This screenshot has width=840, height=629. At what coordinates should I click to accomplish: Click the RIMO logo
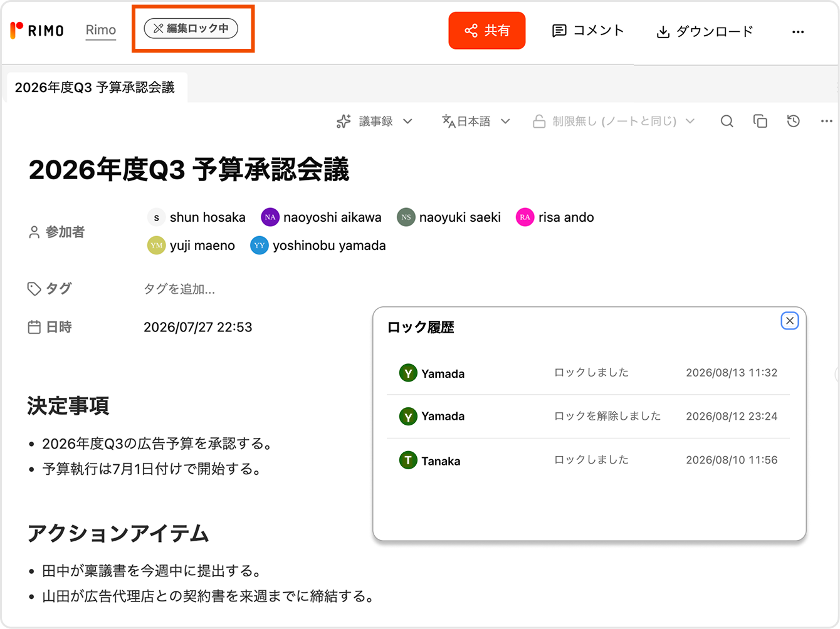37,30
